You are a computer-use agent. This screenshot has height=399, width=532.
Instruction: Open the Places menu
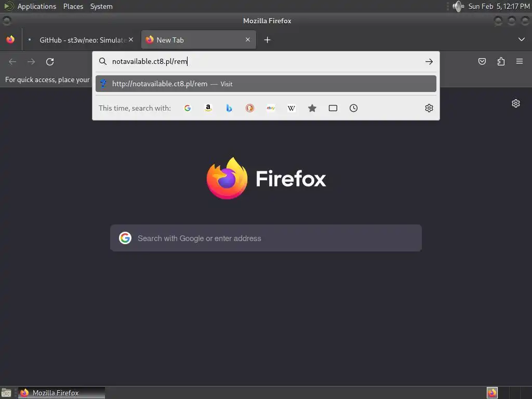[x=73, y=6]
